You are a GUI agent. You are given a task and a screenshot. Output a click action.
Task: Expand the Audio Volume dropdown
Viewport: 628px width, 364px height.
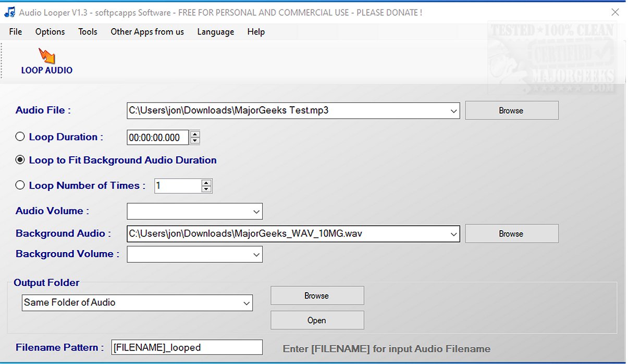coord(256,211)
